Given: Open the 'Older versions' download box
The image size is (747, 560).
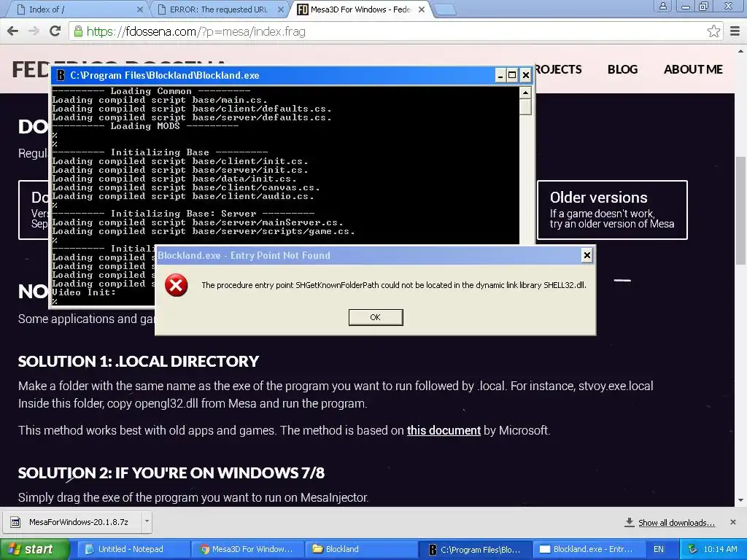Looking at the screenshot, I should (x=612, y=209).
